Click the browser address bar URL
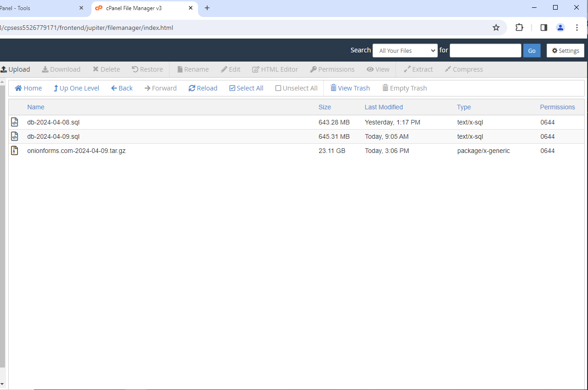 pyautogui.click(x=87, y=28)
